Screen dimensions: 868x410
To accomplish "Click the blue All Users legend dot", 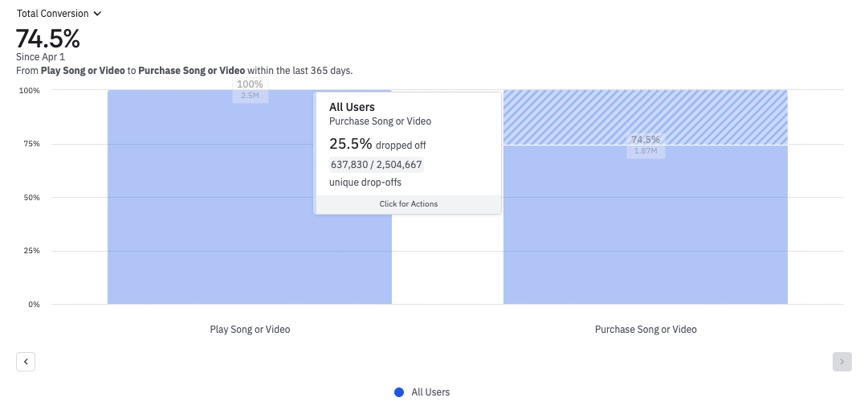I will point(399,392).
